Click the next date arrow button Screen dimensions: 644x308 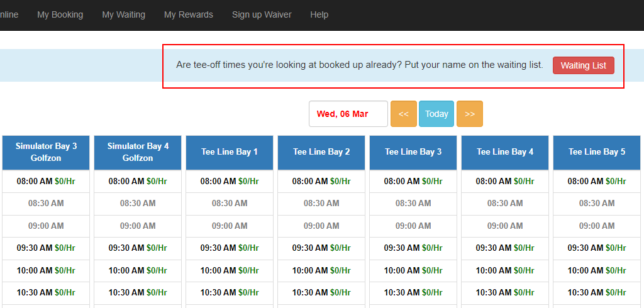pos(469,114)
